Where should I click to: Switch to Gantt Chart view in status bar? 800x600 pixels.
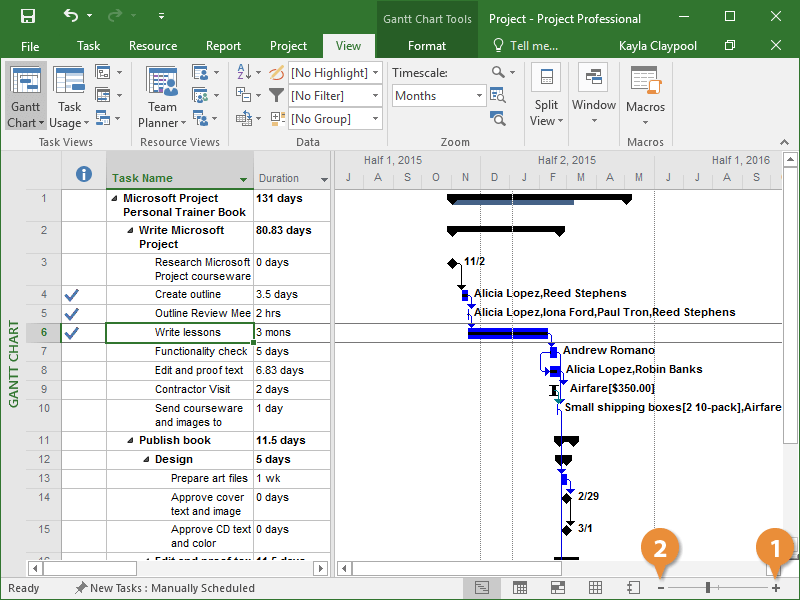point(482,588)
